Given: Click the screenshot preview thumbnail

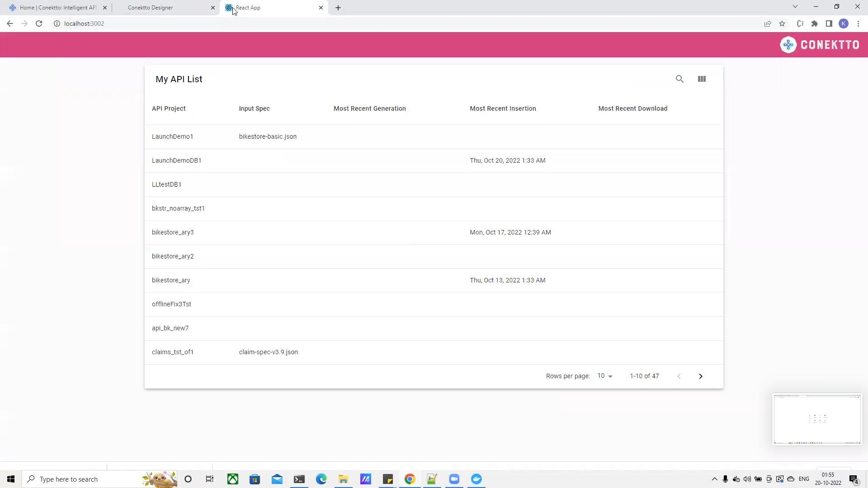Looking at the screenshot, I should click(817, 419).
